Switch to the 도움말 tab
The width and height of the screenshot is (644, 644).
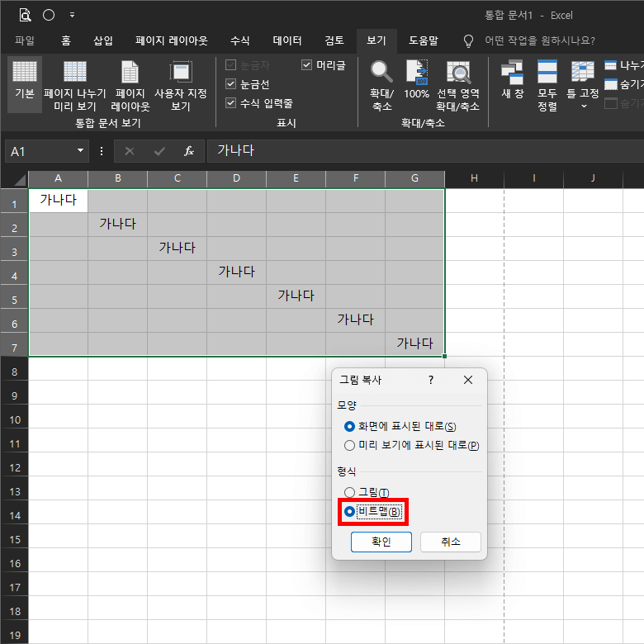(423, 40)
